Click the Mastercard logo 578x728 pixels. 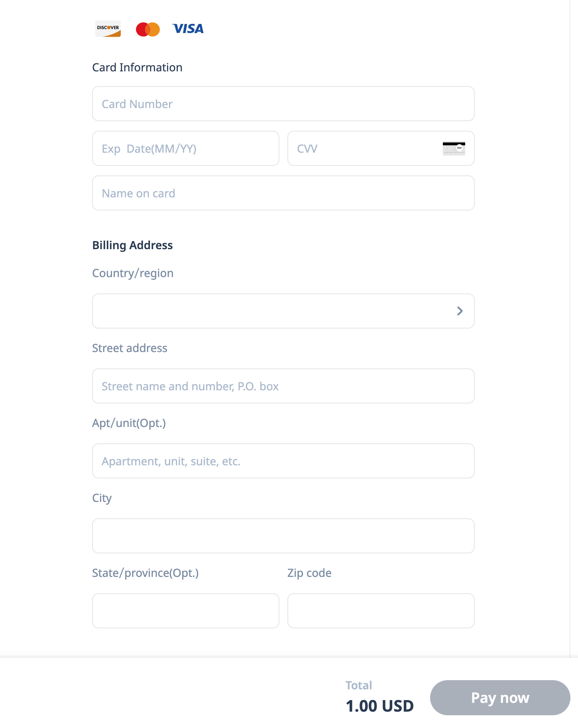(x=148, y=29)
